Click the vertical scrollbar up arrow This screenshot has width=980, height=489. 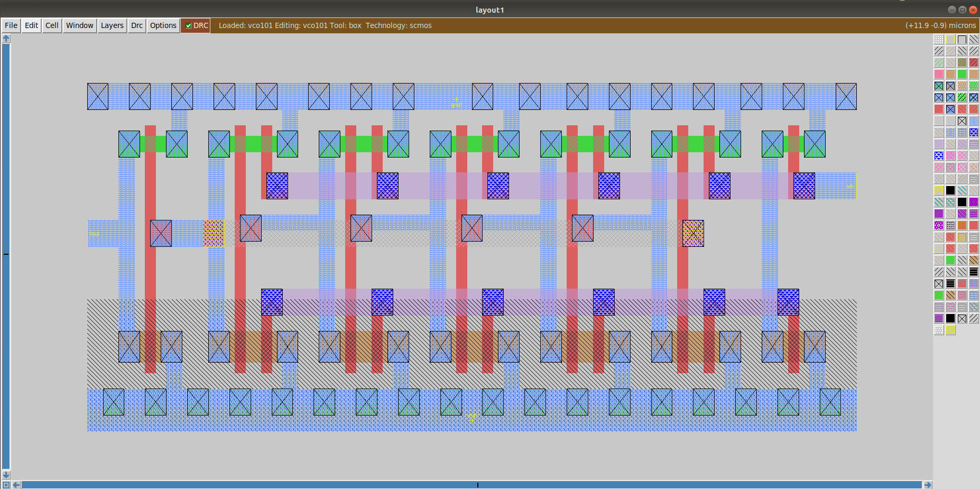[x=6, y=38]
